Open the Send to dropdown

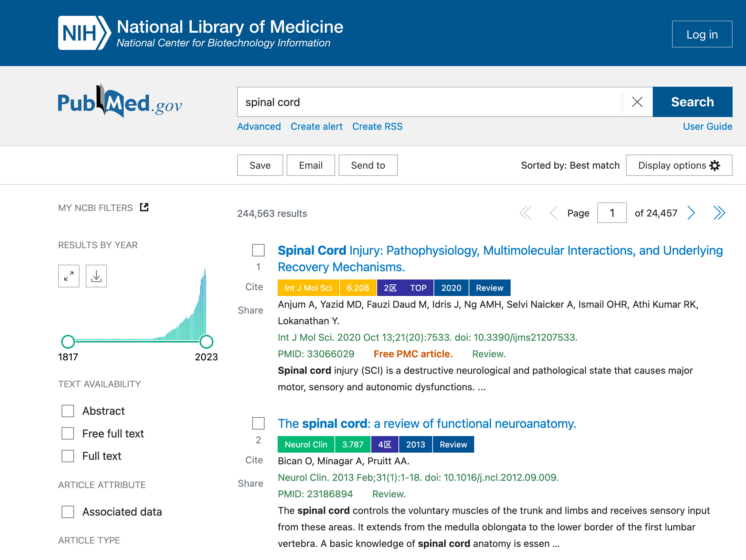pyautogui.click(x=368, y=165)
